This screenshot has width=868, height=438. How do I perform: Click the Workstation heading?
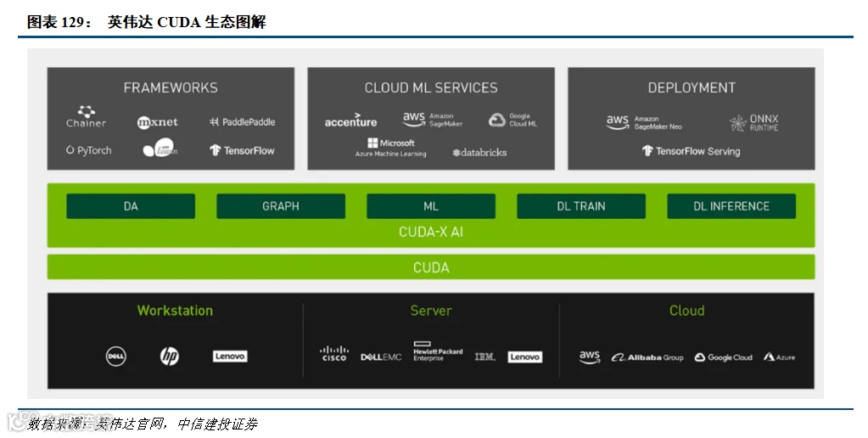(x=175, y=310)
